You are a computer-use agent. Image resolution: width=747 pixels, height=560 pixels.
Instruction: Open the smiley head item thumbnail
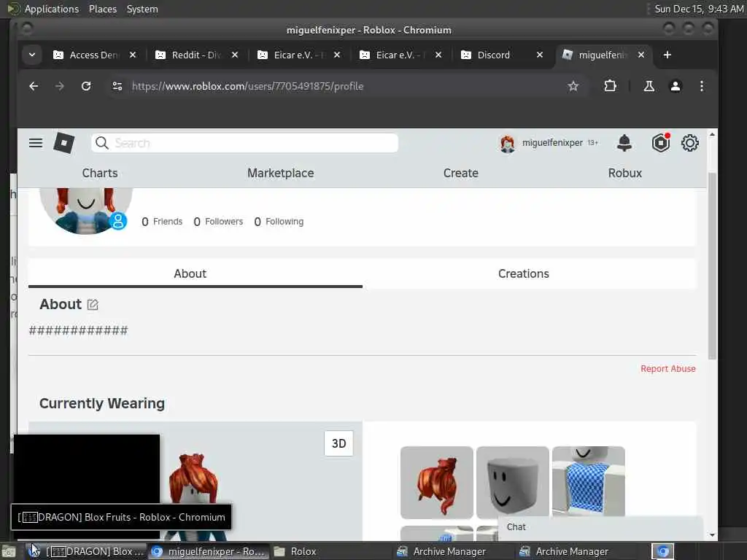[x=513, y=483]
